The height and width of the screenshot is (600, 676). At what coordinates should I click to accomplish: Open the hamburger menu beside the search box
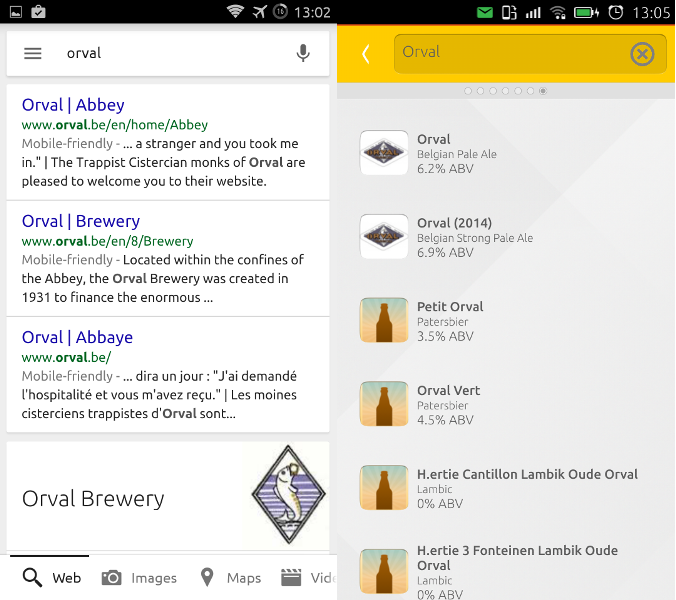click(x=33, y=53)
